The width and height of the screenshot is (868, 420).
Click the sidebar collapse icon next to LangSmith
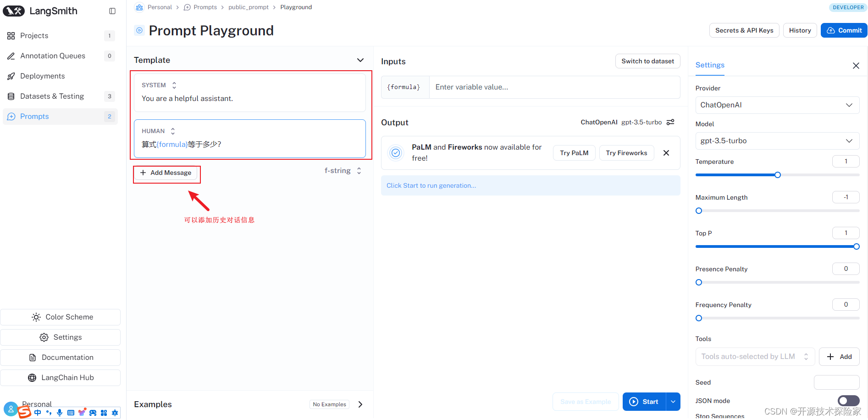pyautogui.click(x=112, y=11)
